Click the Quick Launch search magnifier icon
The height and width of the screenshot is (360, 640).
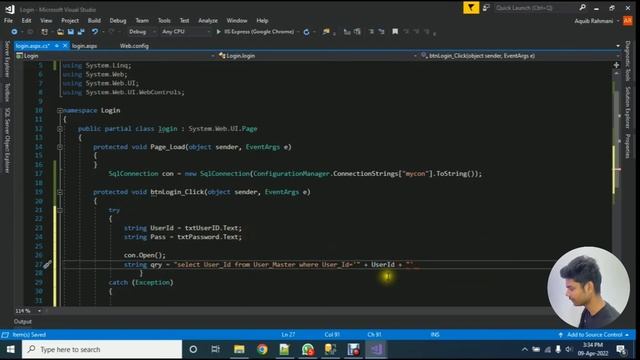click(582, 8)
